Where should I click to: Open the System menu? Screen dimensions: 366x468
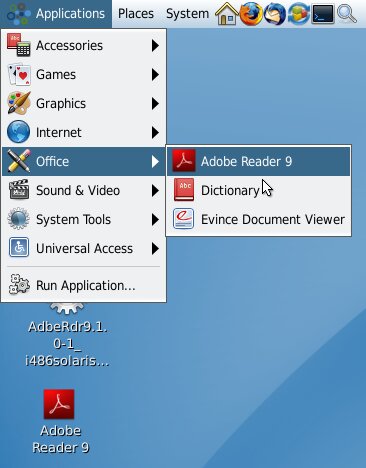coord(187,14)
